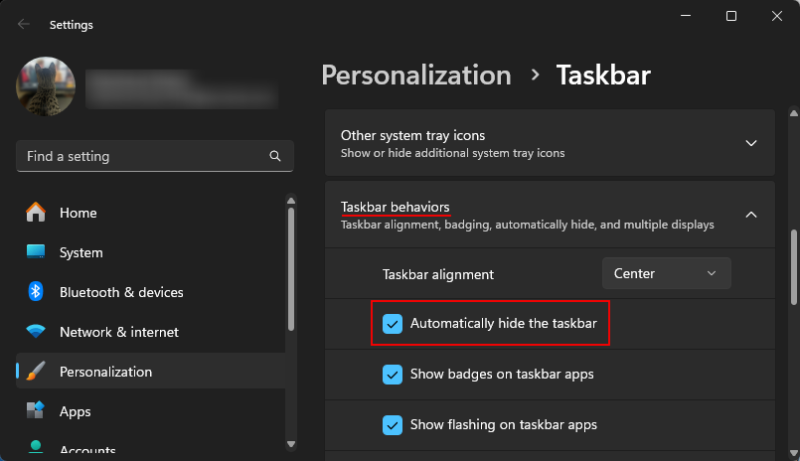This screenshot has width=800, height=461.
Task: Uncheck Automatically hide the taskbar
Action: 393,324
